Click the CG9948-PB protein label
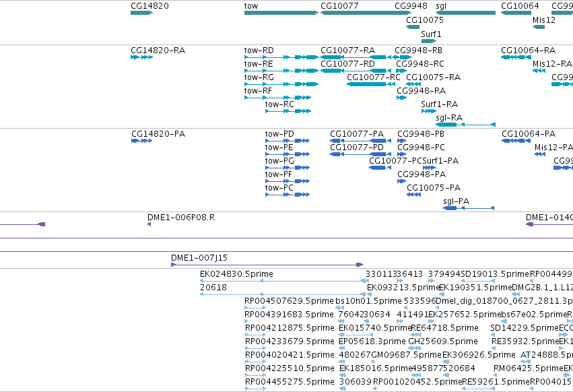 421,134
